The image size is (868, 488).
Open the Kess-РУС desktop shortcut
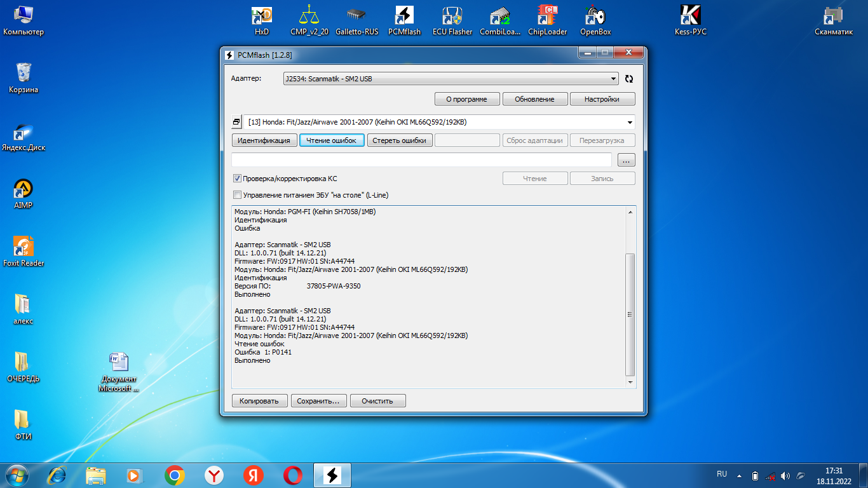[x=690, y=20]
